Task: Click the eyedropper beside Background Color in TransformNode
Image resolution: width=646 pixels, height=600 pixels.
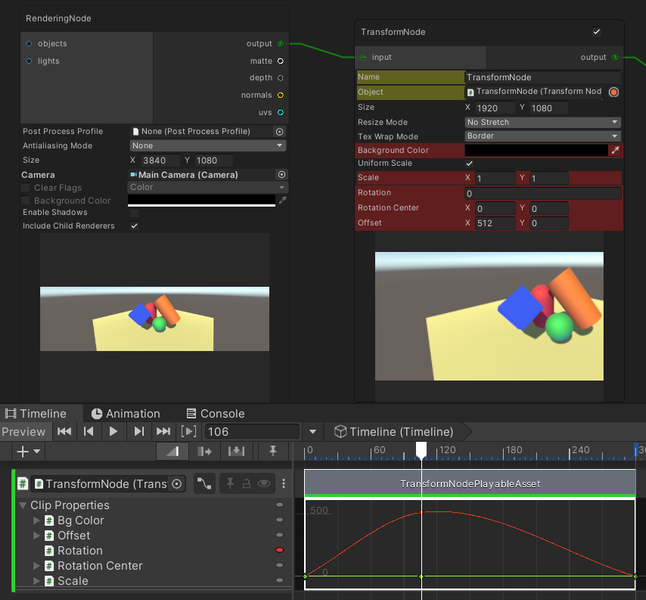Action: coord(615,150)
